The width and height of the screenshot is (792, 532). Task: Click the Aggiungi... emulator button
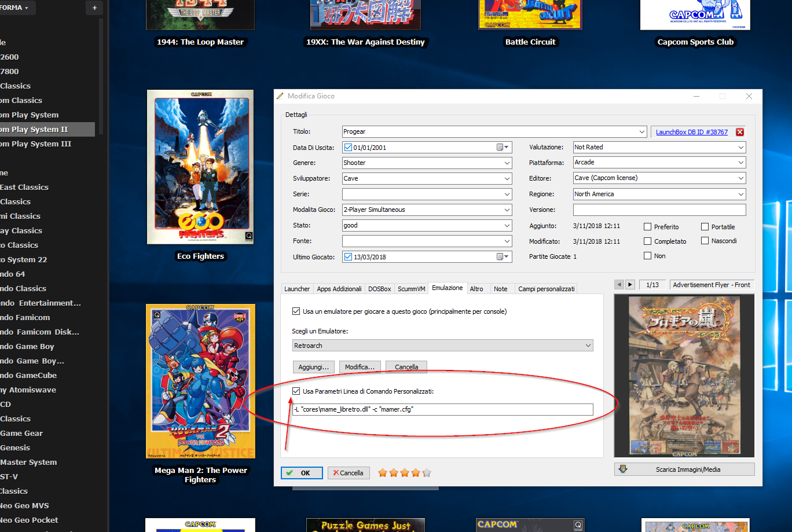point(314,367)
